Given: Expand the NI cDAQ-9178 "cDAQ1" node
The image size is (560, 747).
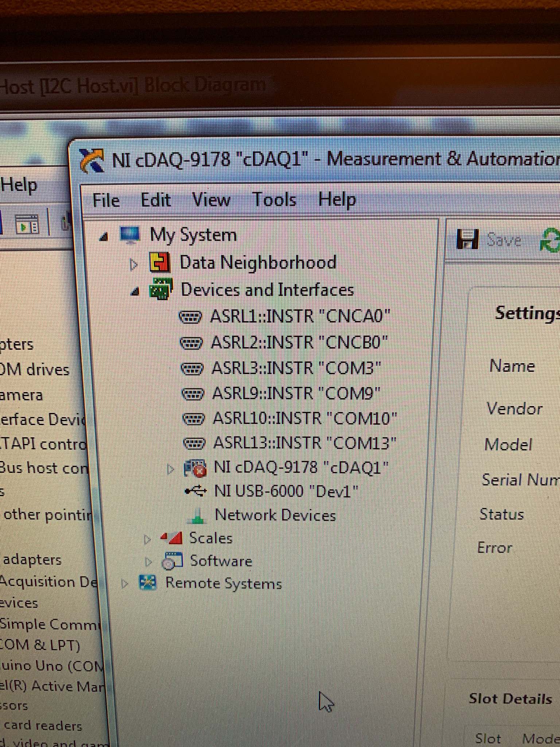Looking at the screenshot, I should pyautogui.click(x=170, y=469).
